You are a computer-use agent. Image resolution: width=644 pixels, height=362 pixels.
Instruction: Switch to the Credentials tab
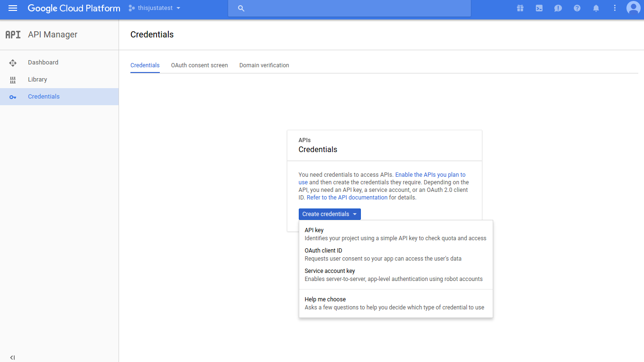point(145,65)
